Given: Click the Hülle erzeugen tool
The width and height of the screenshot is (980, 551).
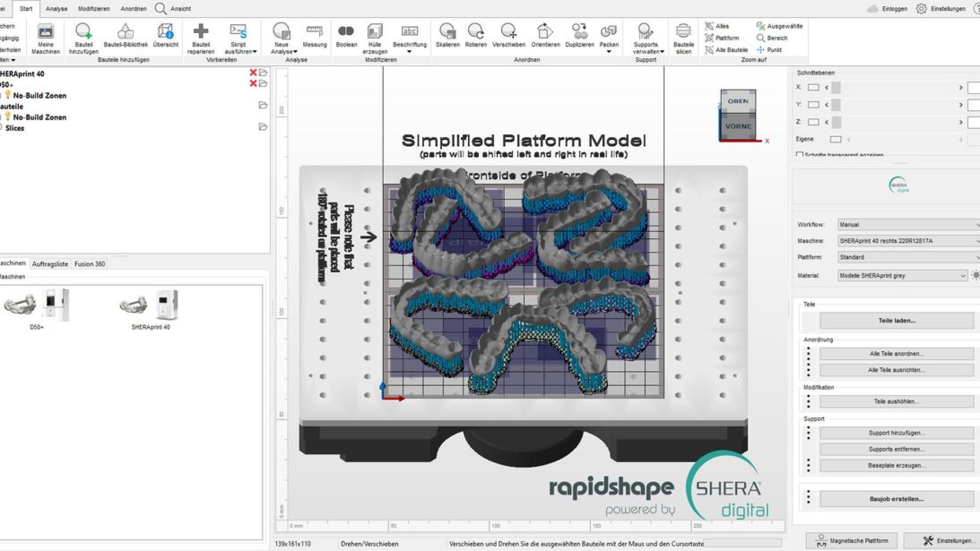Looking at the screenshot, I should click(375, 39).
